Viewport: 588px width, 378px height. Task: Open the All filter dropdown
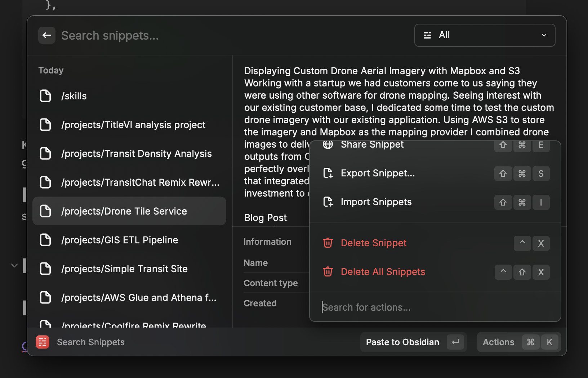point(485,35)
